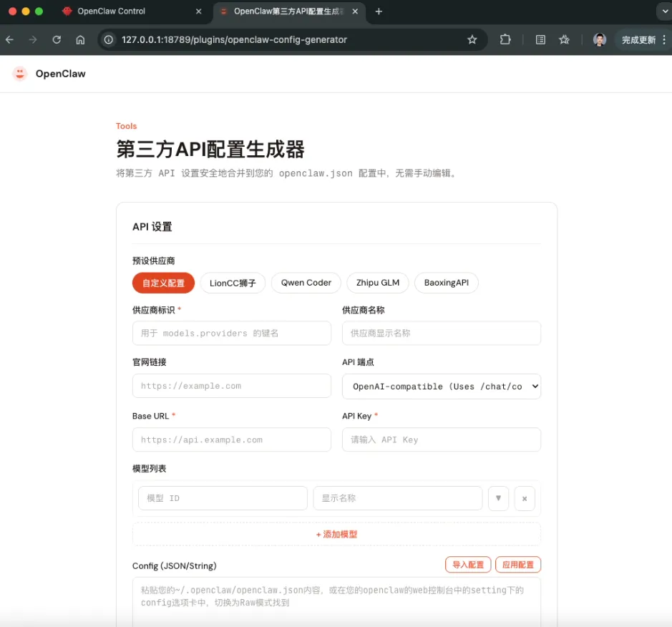Select the BaoxingAPI preset
672x627 pixels.
coord(446,283)
